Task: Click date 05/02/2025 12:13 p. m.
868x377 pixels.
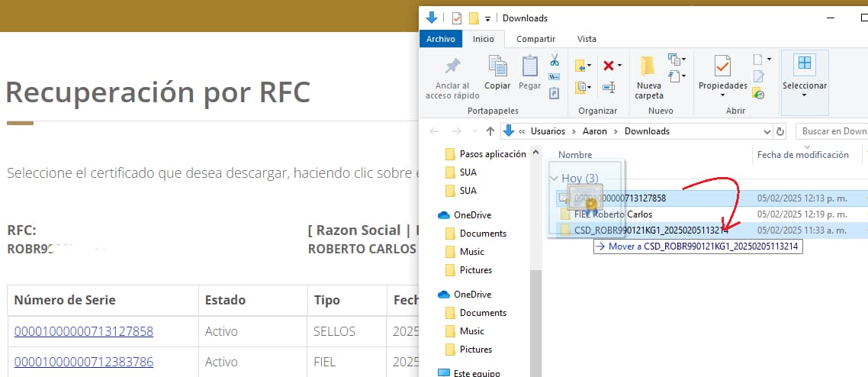Action: click(x=802, y=198)
